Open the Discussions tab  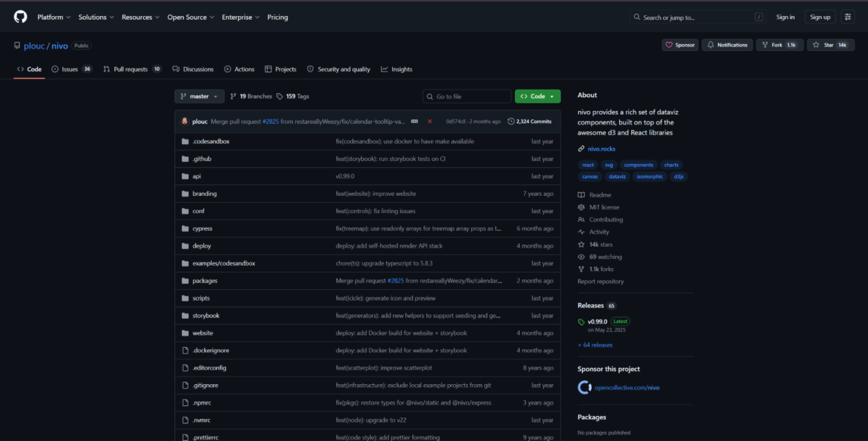tap(193, 69)
